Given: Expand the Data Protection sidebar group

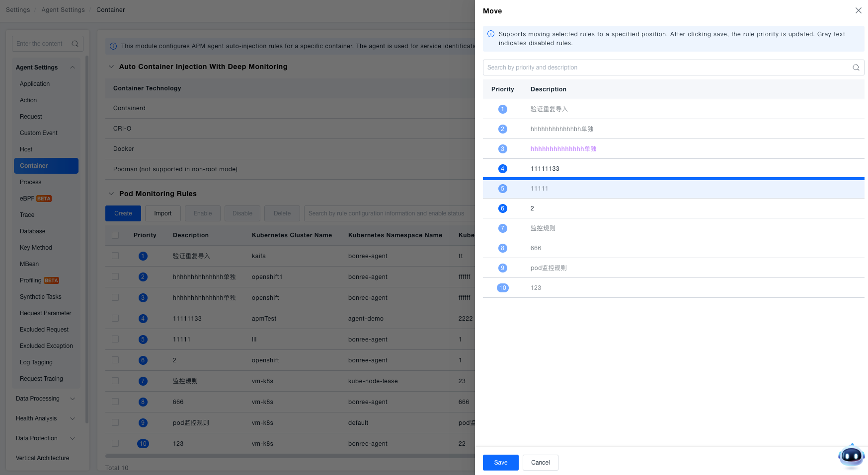Looking at the screenshot, I should [x=73, y=438].
